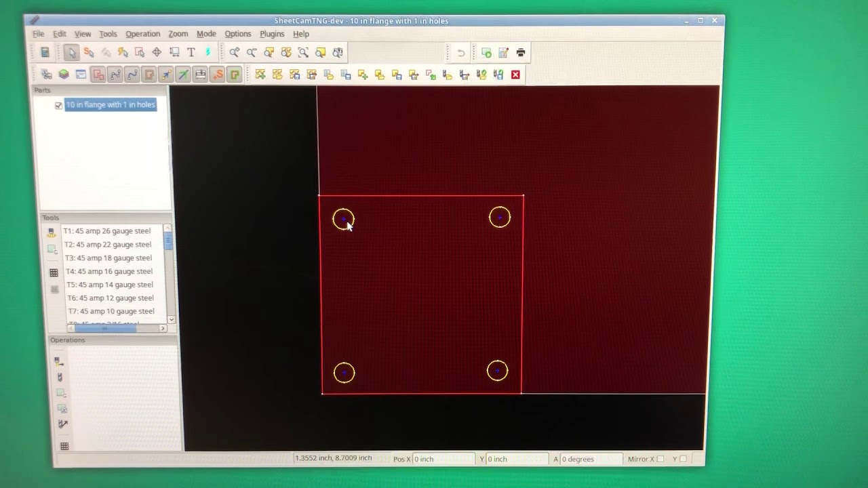
Task: Open the Plugins menu
Action: tap(272, 34)
